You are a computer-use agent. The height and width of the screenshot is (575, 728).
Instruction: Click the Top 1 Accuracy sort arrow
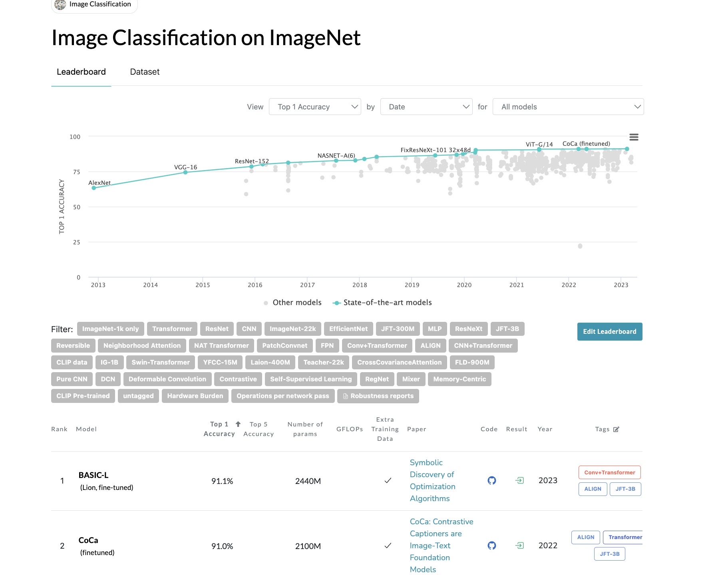click(x=238, y=424)
